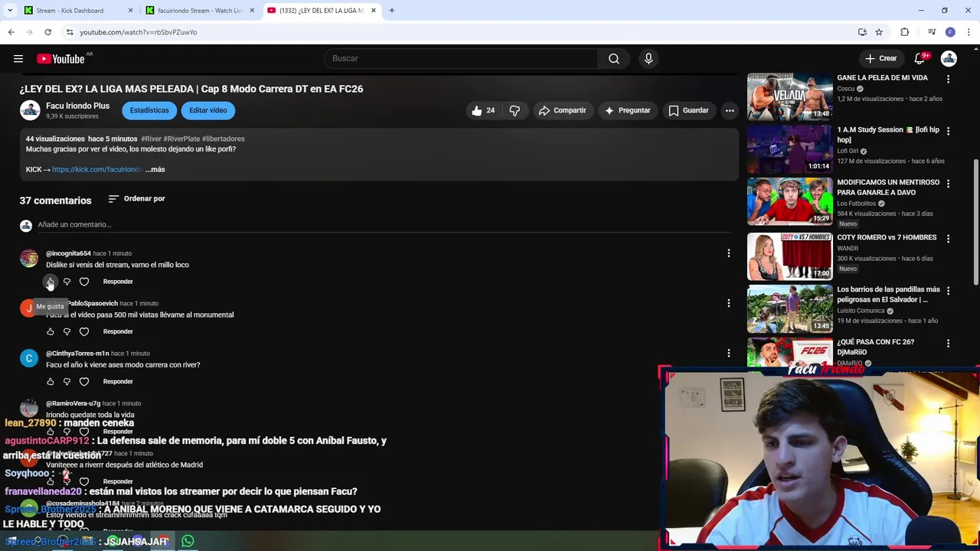This screenshot has height=551, width=980.
Task: Click the Compartir share button
Action: [x=562, y=110]
